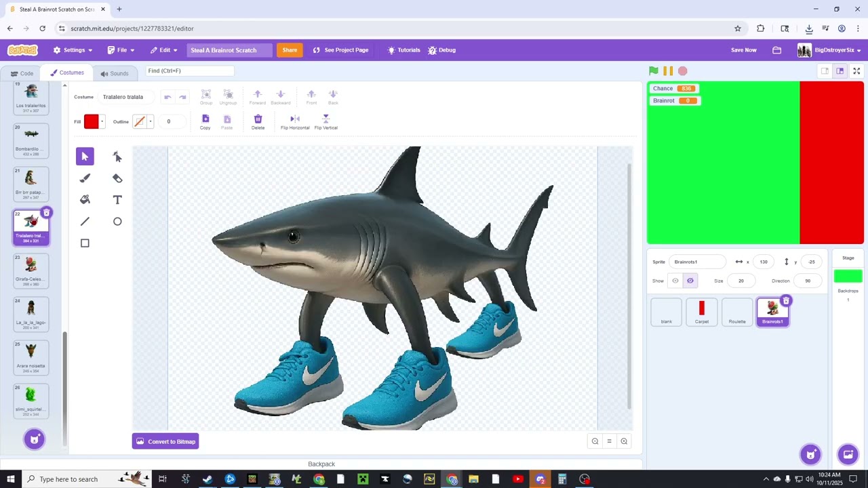Open the Backpack panel
This screenshot has width=868, height=488.
pyautogui.click(x=321, y=464)
